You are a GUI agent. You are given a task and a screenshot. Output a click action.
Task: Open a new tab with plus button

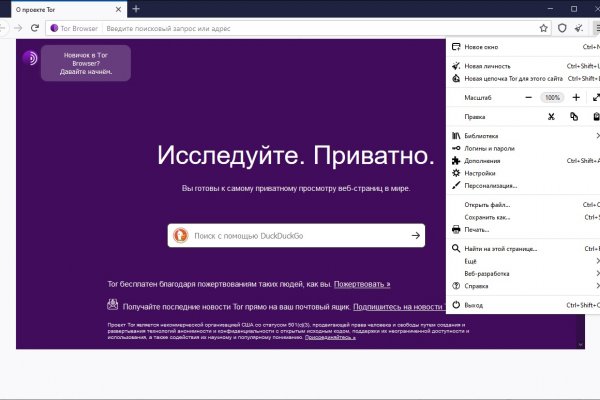point(136,8)
